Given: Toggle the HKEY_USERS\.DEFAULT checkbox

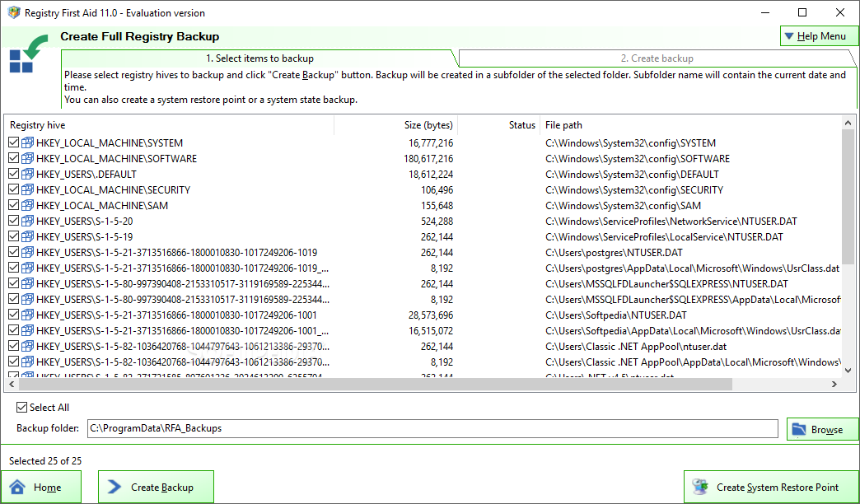Looking at the screenshot, I should coord(14,174).
